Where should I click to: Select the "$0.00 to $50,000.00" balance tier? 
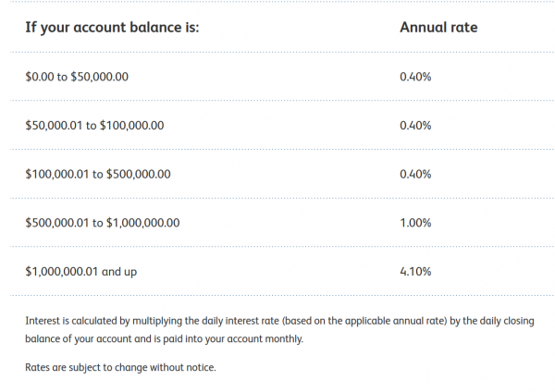[77, 76]
